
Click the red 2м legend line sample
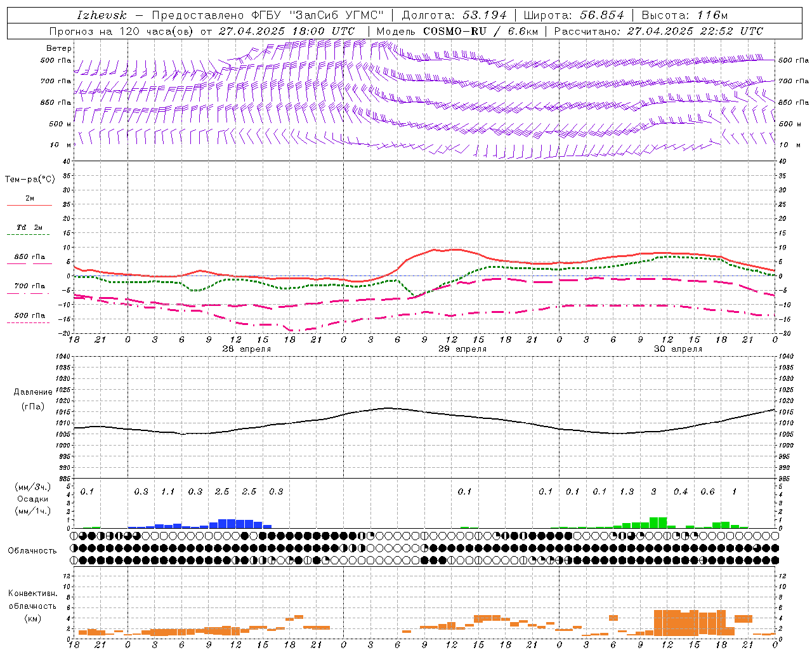pyautogui.click(x=29, y=205)
